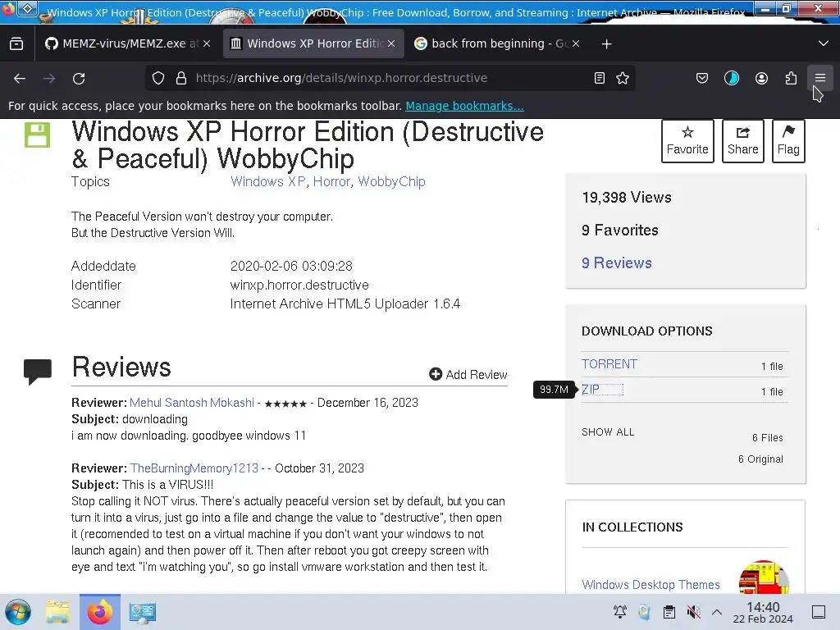Screen dimensions: 840x630
Task: Open the WobbyChip topic link
Action: 391,181
